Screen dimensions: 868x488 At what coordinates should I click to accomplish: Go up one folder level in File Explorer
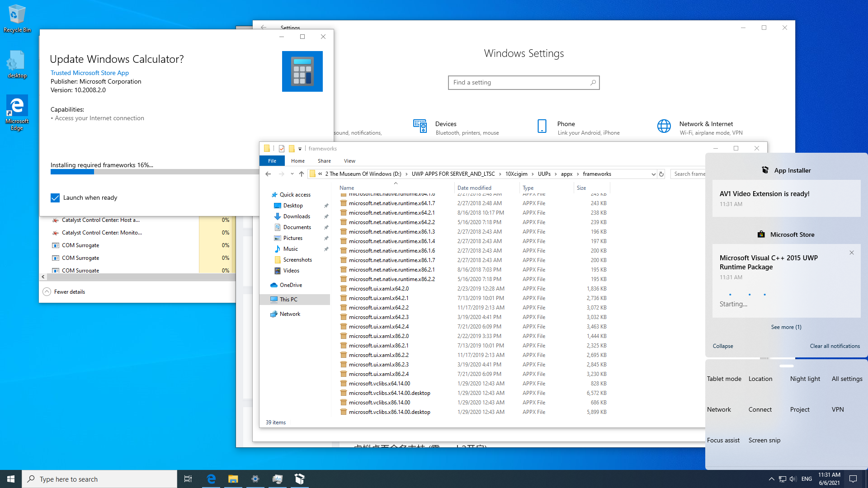tap(302, 174)
